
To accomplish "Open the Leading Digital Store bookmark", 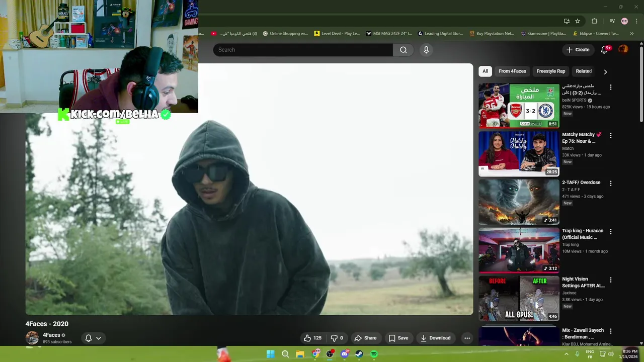I will pos(440,34).
